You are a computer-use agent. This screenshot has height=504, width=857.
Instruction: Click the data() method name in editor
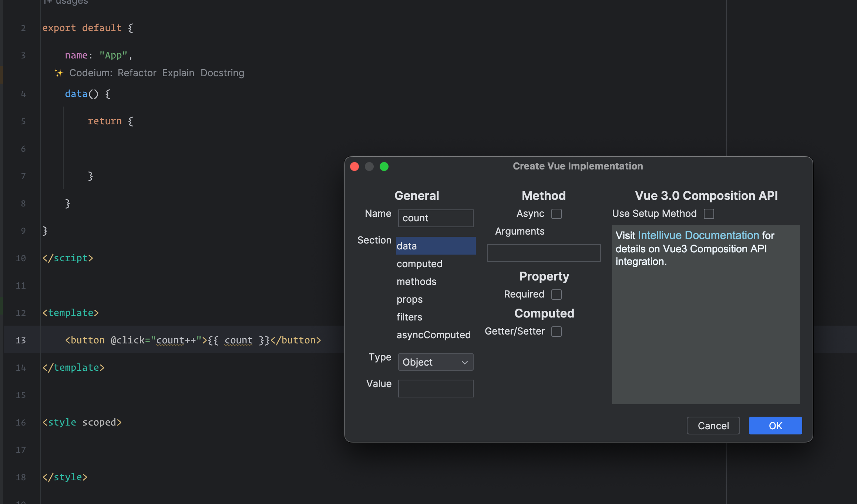tap(76, 94)
